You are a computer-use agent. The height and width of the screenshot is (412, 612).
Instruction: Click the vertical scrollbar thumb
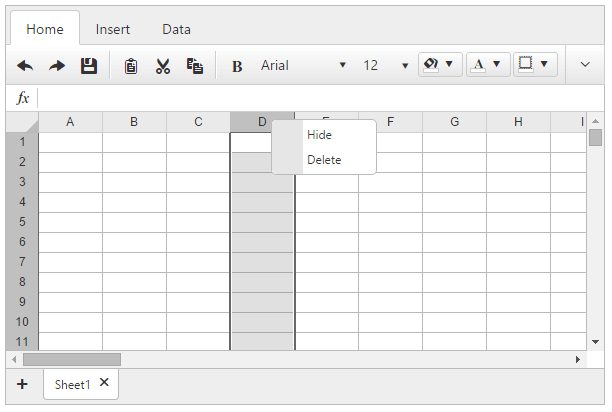click(x=595, y=137)
